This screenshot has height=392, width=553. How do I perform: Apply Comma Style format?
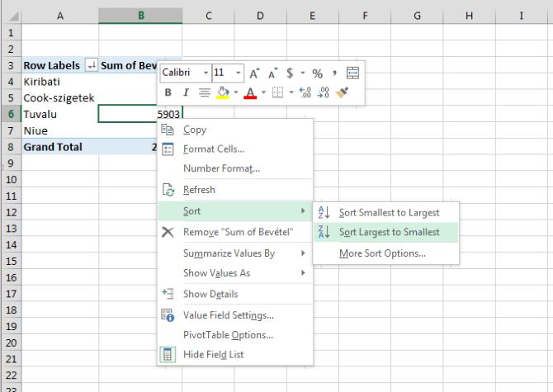point(334,73)
